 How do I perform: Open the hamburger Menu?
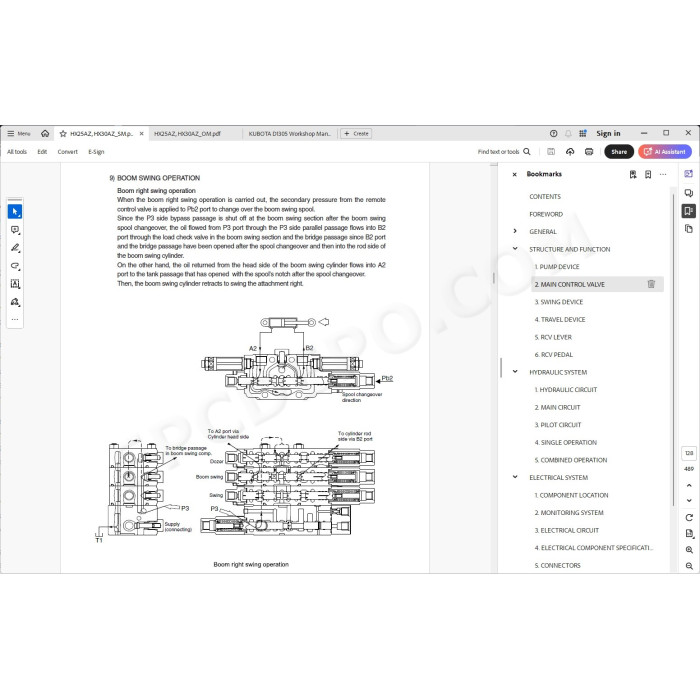(x=18, y=133)
